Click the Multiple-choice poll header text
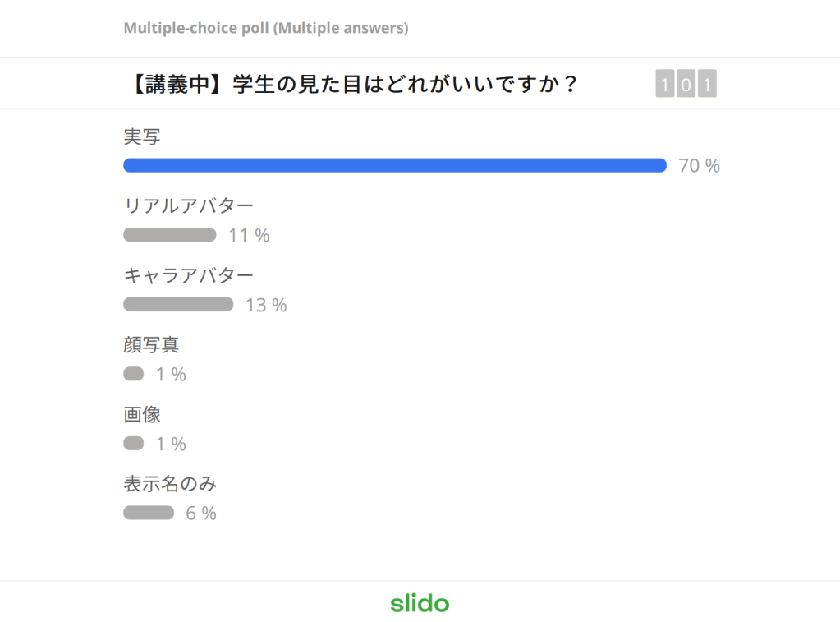 (x=265, y=28)
